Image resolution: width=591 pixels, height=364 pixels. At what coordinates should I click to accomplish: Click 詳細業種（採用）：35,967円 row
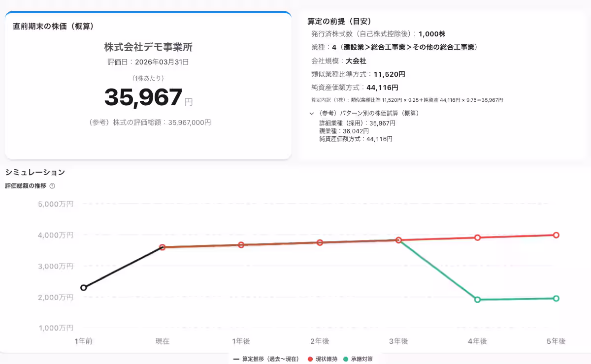tap(358, 123)
